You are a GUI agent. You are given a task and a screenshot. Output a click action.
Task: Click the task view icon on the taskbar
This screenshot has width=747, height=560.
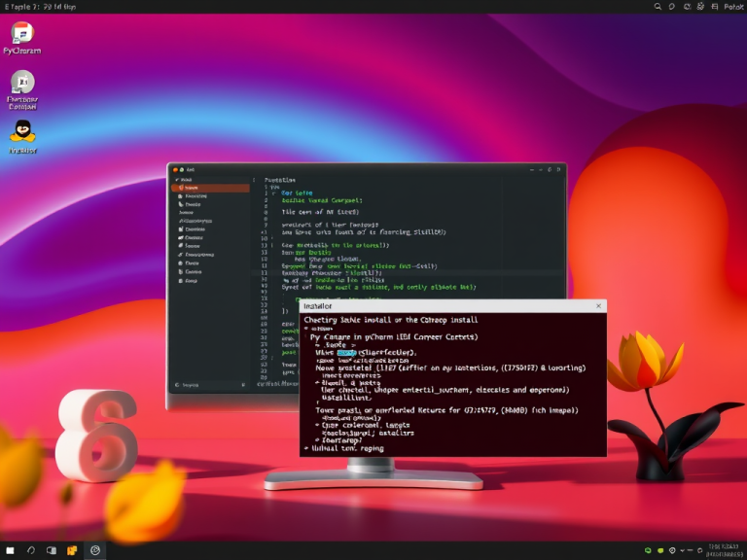pos(52,550)
